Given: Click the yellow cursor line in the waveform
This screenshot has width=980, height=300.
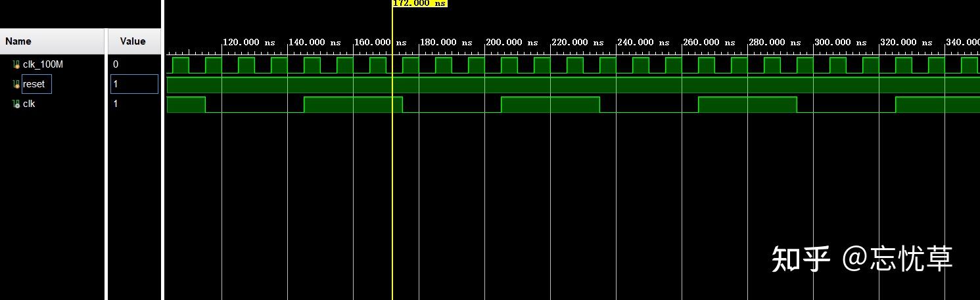Looking at the screenshot, I should pos(392,164).
